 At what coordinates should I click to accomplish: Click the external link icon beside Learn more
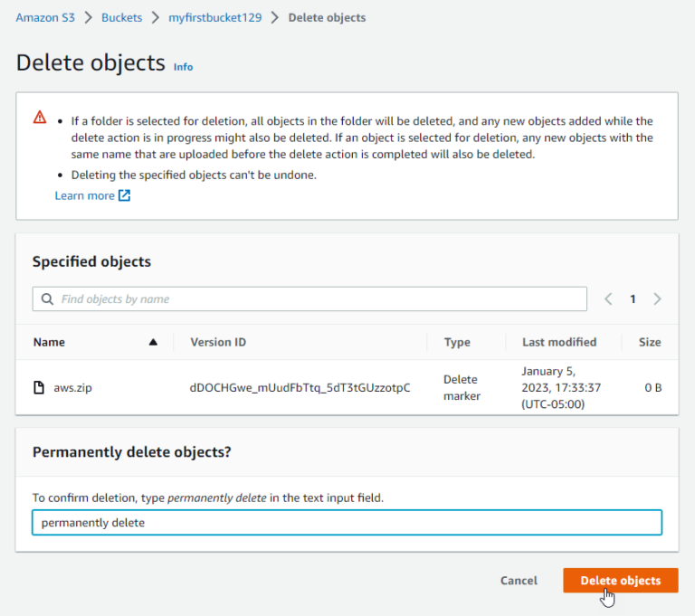click(x=125, y=195)
